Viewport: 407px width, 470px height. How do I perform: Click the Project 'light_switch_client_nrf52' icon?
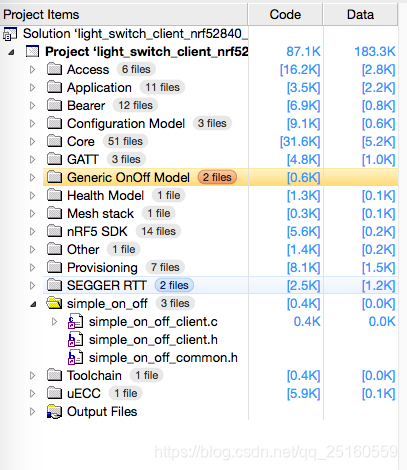coord(32,52)
